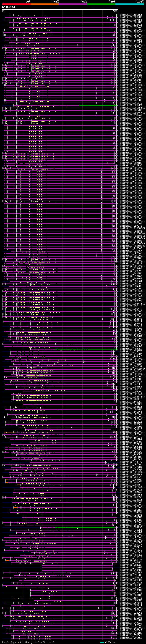Select hit UniRef100_B3EX17
The image size is (146, 644).
(x=131, y=251)
